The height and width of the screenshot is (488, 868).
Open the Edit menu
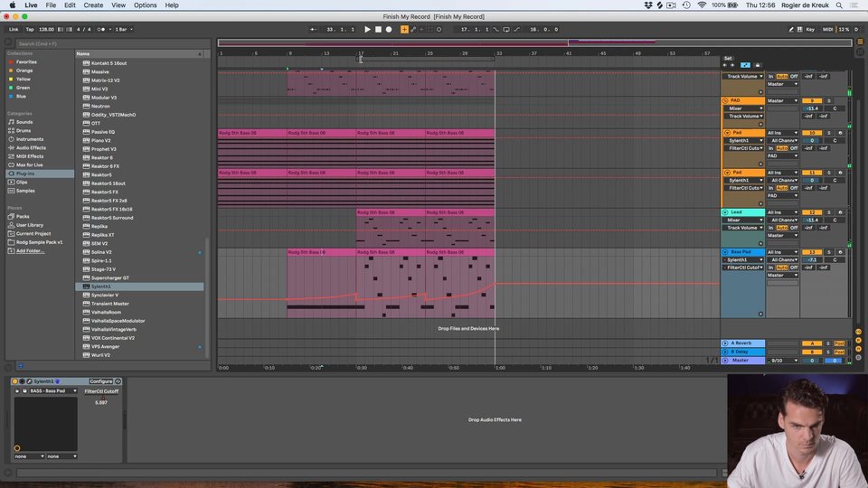[70, 5]
